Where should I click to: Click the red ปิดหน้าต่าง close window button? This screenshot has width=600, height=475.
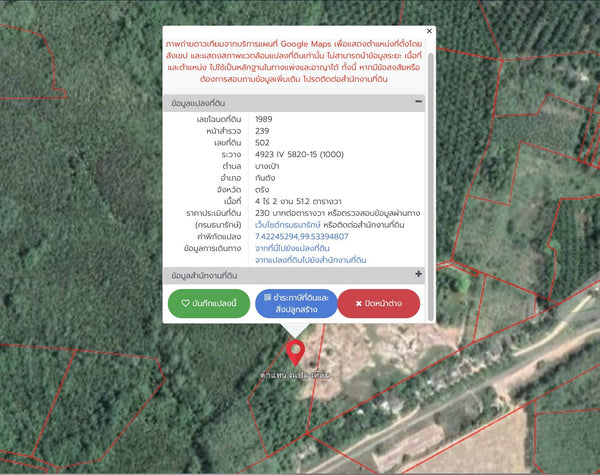pyautogui.click(x=379, y=303)
